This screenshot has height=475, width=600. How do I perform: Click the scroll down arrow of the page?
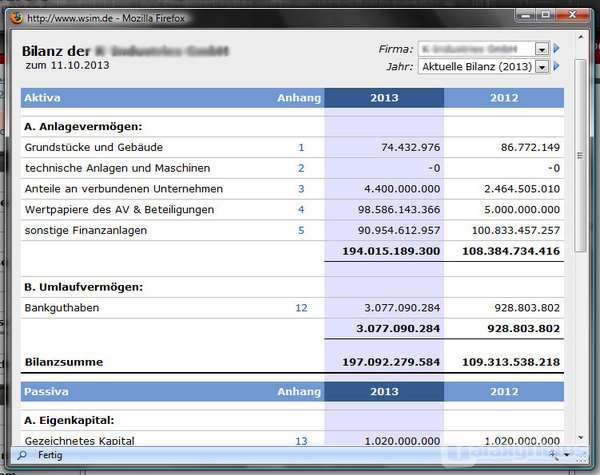[x=581, y=437]
